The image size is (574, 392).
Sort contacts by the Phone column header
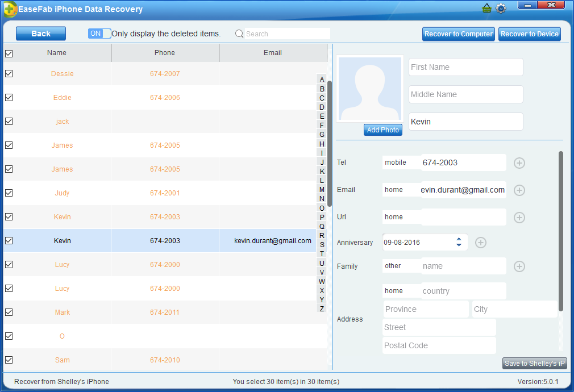pyautogui.click(x=165, y=53)
